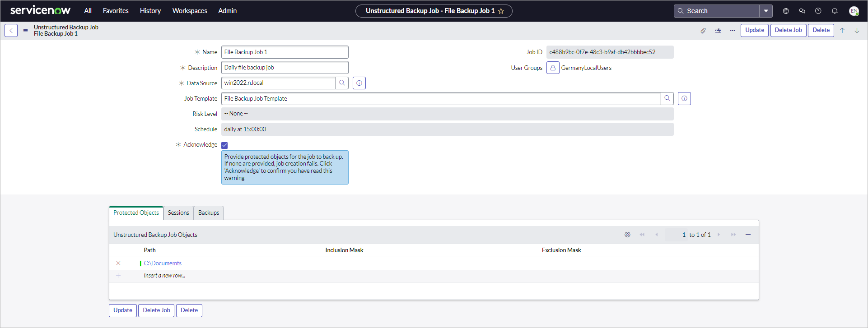Open the Admin menu
868x328 pixels.
(x=228, y=11)
